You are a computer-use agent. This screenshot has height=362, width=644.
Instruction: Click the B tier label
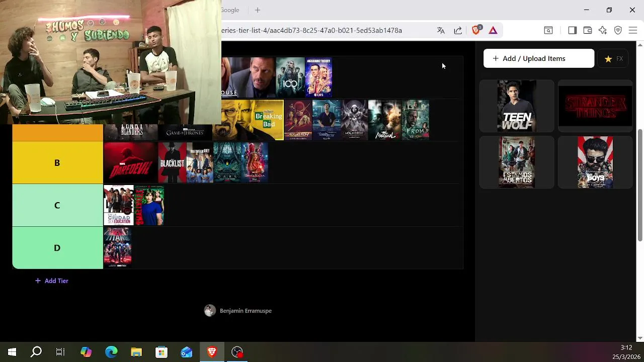click(57, 163)
